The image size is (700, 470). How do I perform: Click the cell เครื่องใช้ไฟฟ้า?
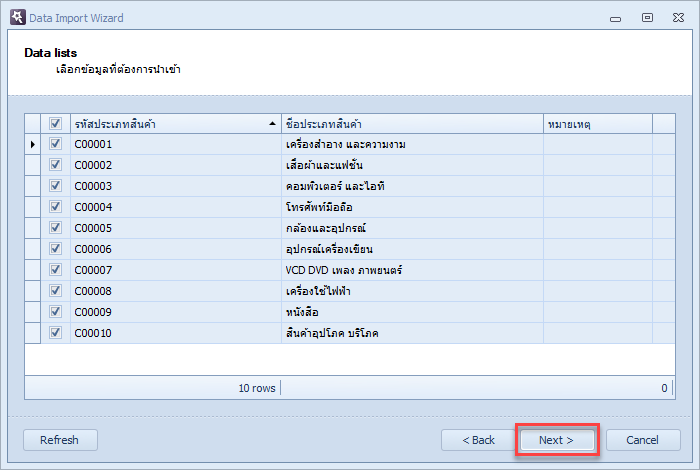(412, 291)
